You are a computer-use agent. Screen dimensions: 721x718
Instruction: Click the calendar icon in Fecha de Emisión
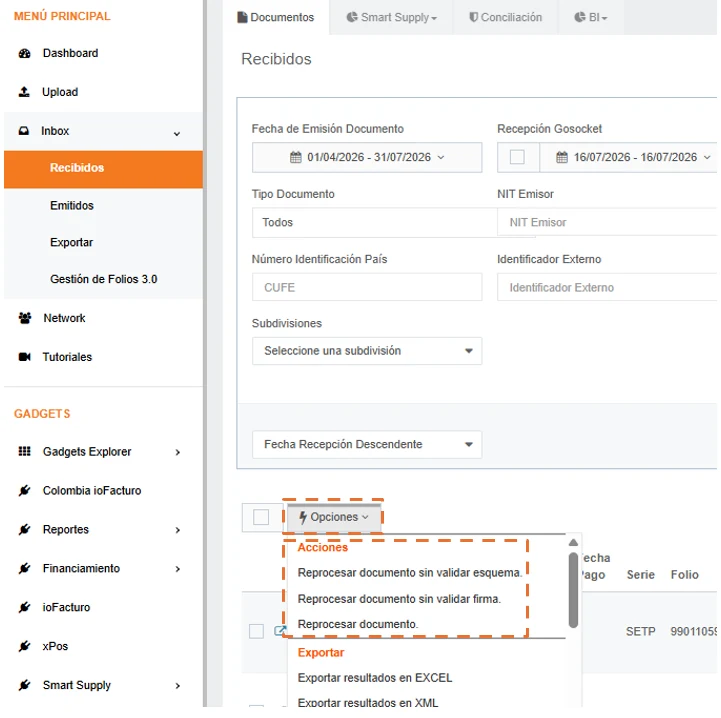pos(296,157)
